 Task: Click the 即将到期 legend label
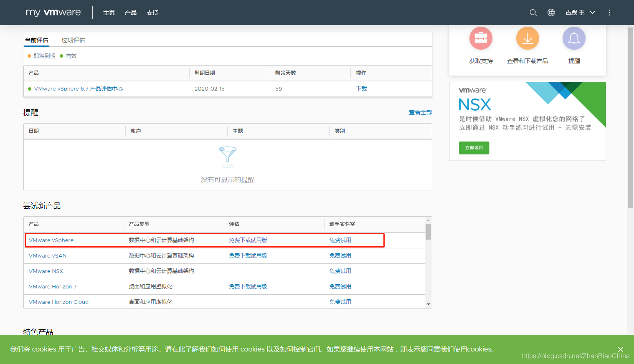[44, 56]
